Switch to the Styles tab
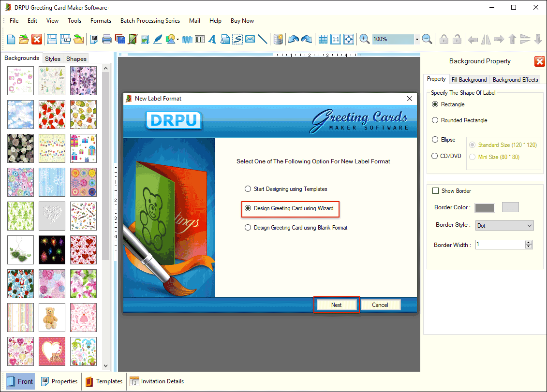Viewport: 547px width, 392px height. pos(53,58)
